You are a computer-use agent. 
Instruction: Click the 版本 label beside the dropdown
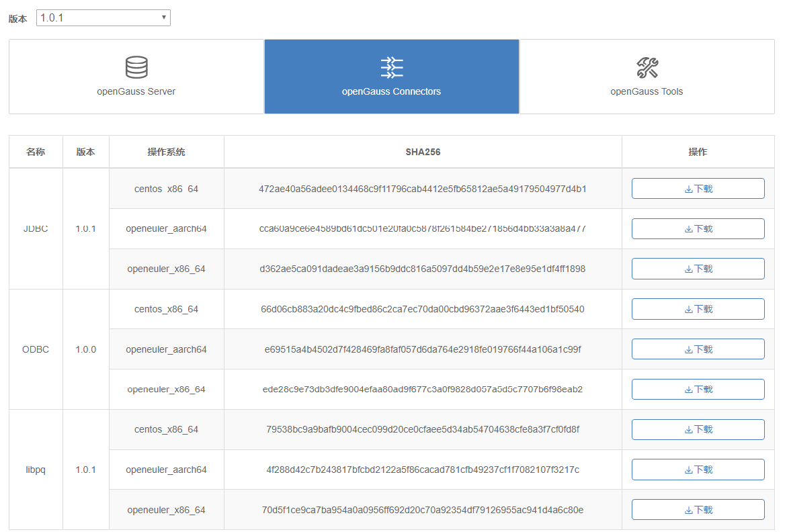click(17, 19)
